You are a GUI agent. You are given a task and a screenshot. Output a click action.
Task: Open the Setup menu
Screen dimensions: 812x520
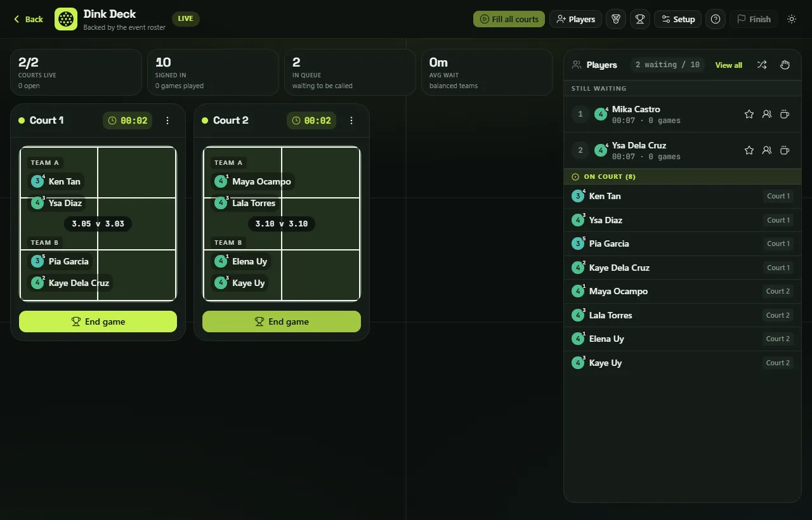pyautogui.click(x=678, y=19)
